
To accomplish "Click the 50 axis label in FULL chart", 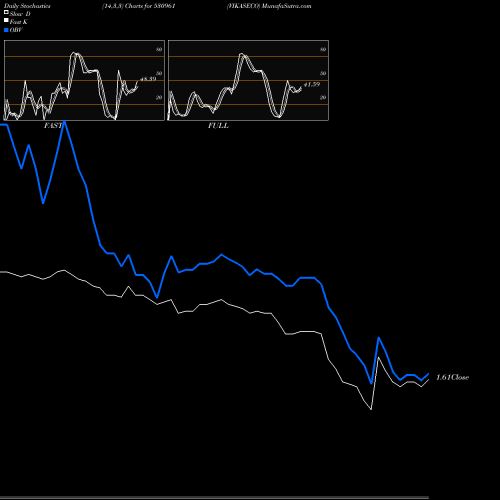I will (x=323, y=73).
